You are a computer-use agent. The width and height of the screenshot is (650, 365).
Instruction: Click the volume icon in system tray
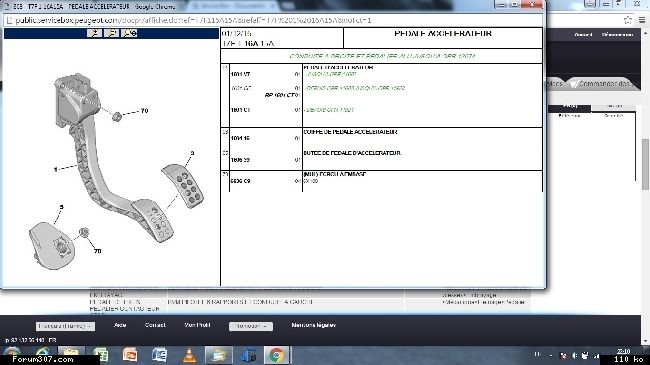click(575, 355)
